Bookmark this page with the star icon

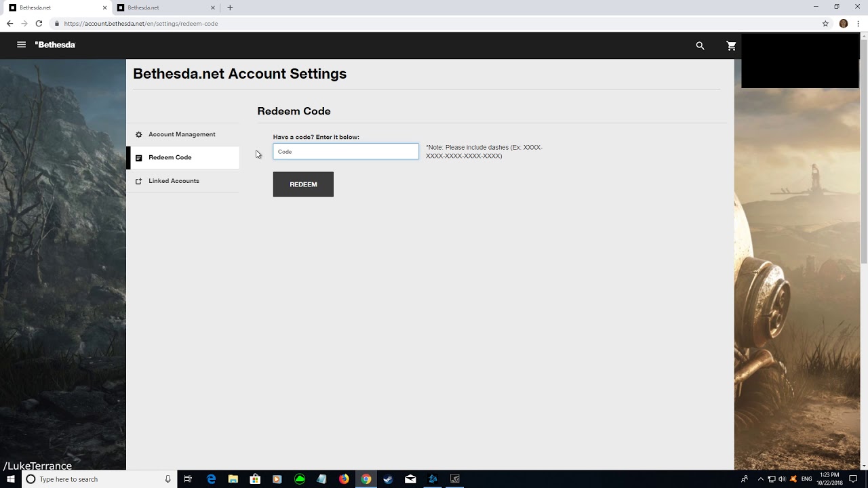[825, 23]
